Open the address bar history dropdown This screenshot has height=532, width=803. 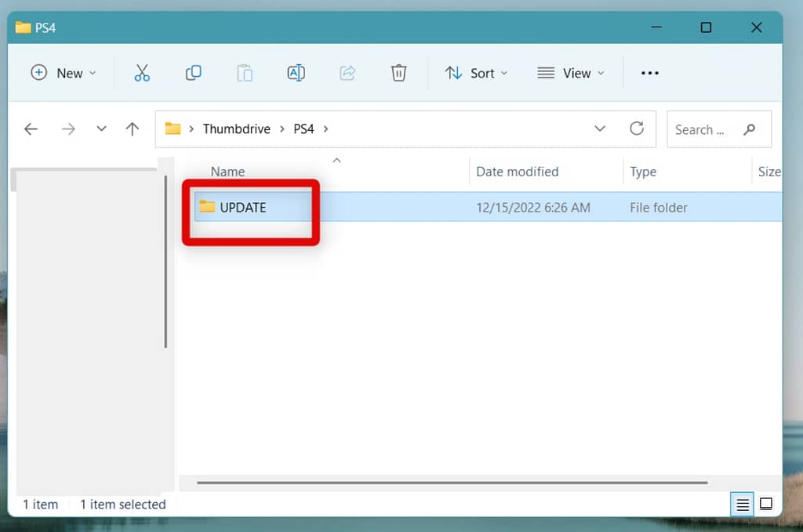600,128
